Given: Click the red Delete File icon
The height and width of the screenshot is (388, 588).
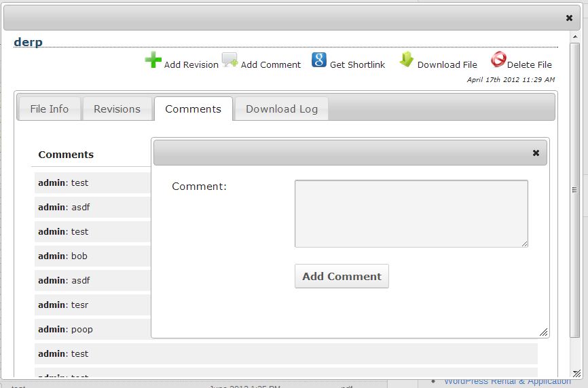Looking at the screenshot, I should [x=498, y=60].
